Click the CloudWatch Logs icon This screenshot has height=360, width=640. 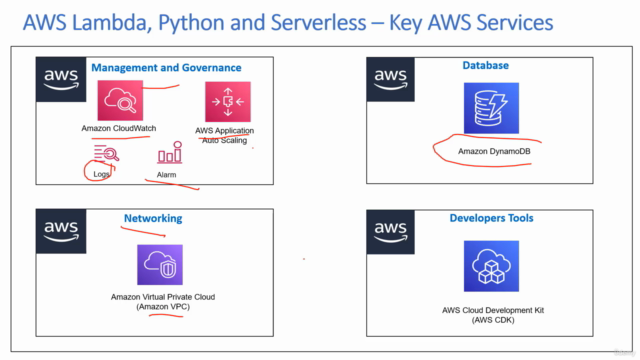pos(106,154)
